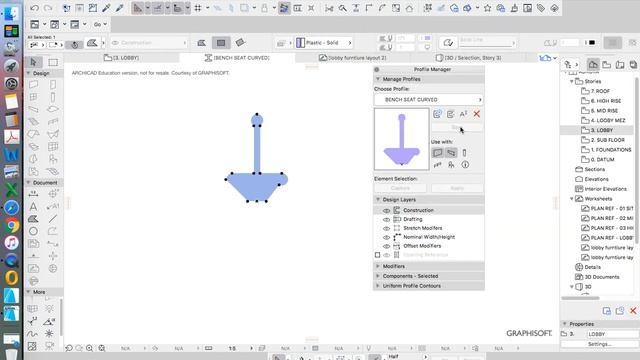Select Interior Elevations in Navigator
The image size is (640, 360).
[x=606, y=189]
